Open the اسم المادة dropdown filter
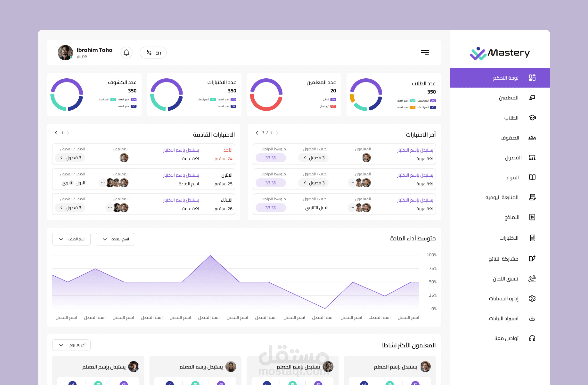This screenshot has height=385, width=588. [115, 239]
